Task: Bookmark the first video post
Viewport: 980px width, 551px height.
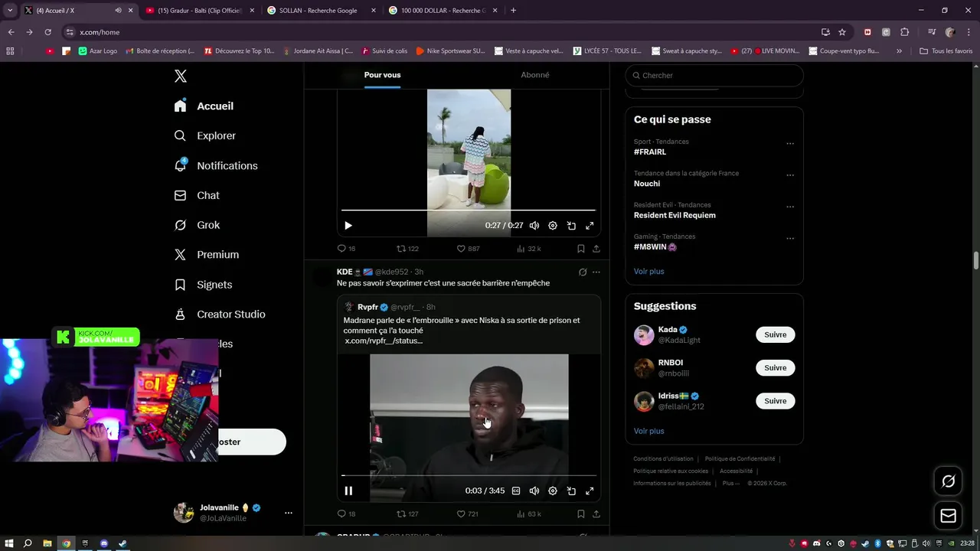Action: click(x=580, y=249)
